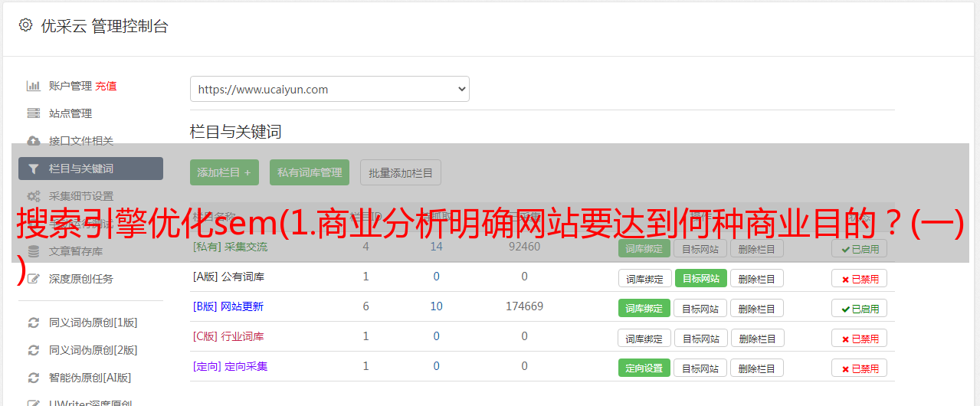The image size is (980, 406).
Task: Click green 目标网站 in the 公有词库 row
Action: 700,278
